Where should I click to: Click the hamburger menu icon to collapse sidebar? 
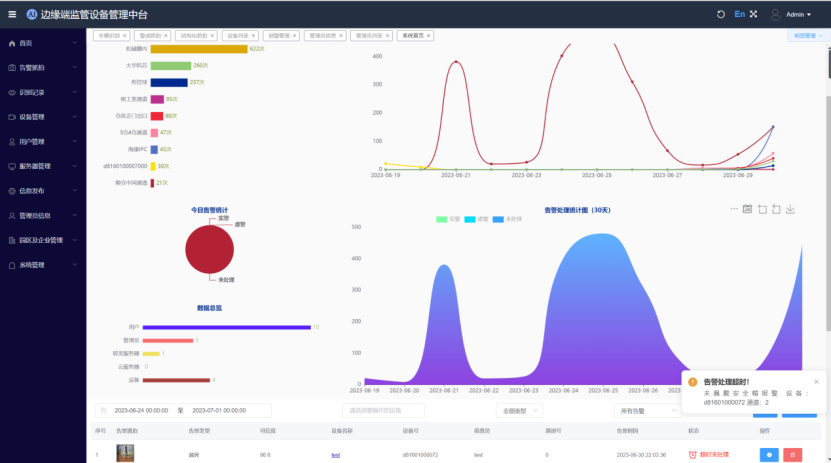point(12,14)
